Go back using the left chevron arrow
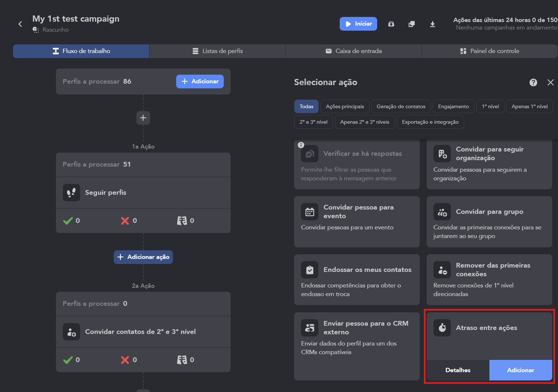 coord(20,24)
